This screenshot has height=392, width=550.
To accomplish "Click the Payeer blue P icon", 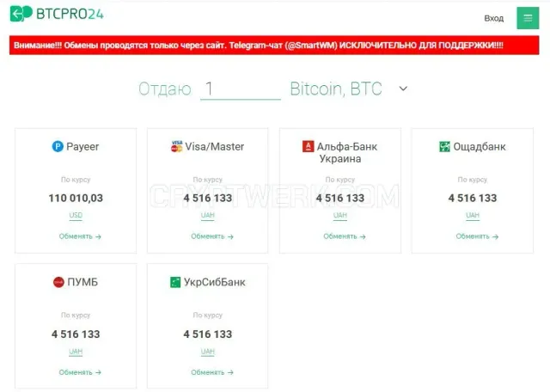I will [58, 146].
